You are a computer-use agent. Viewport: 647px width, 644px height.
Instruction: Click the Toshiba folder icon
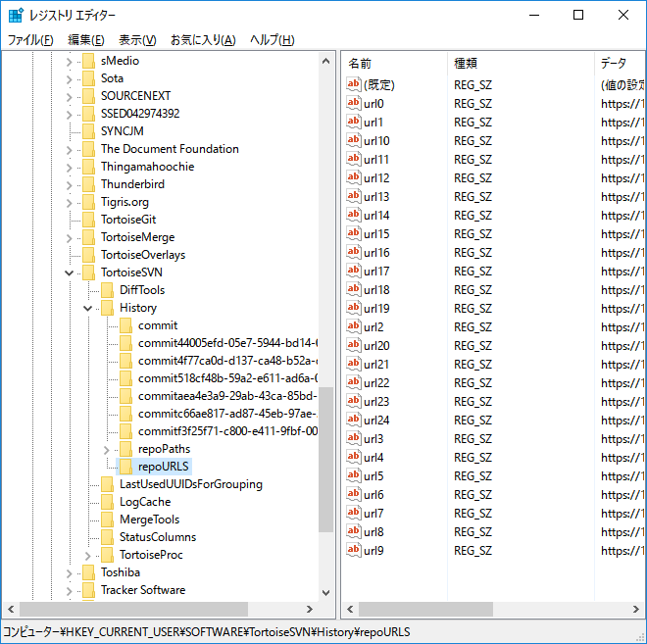(88, 572)
